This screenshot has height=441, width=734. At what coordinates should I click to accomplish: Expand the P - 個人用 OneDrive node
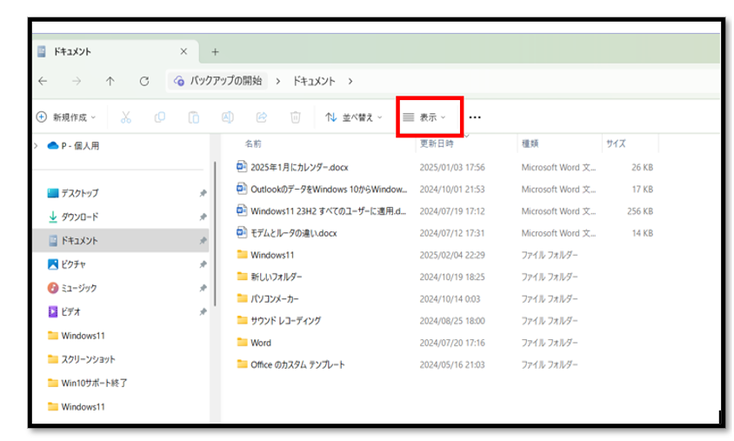click(36, 146)
